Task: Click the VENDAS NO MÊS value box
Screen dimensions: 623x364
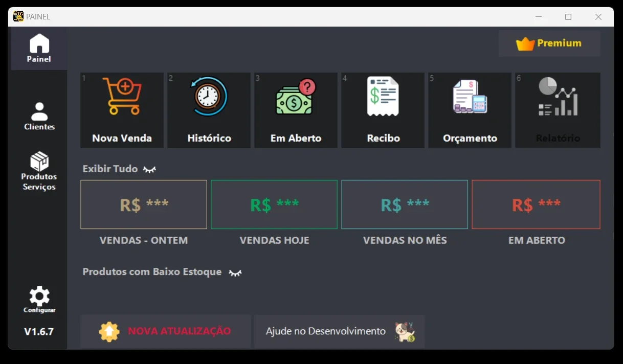Action: click(x=405, y=204)
